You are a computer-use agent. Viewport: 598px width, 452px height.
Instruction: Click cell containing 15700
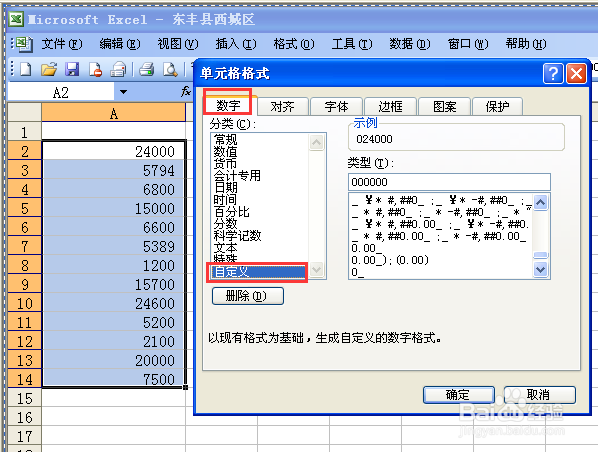tap(114, 284)
